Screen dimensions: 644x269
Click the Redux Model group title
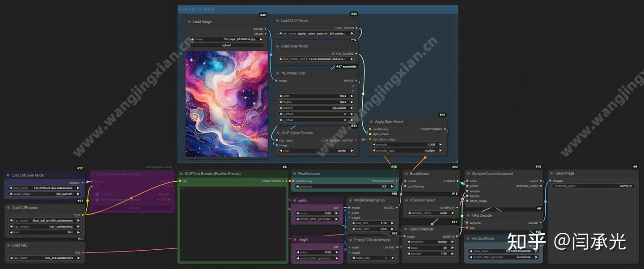tap(196, 9)
